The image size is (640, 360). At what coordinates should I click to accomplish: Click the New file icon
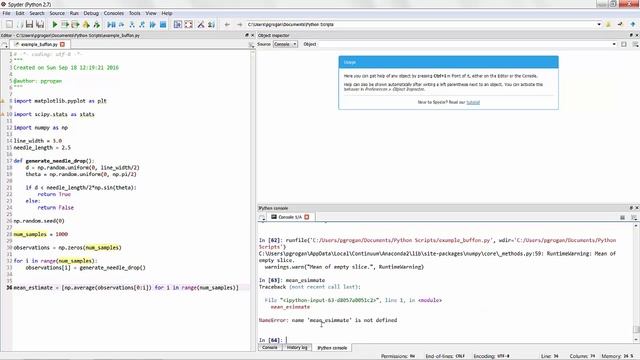point(9,24)
